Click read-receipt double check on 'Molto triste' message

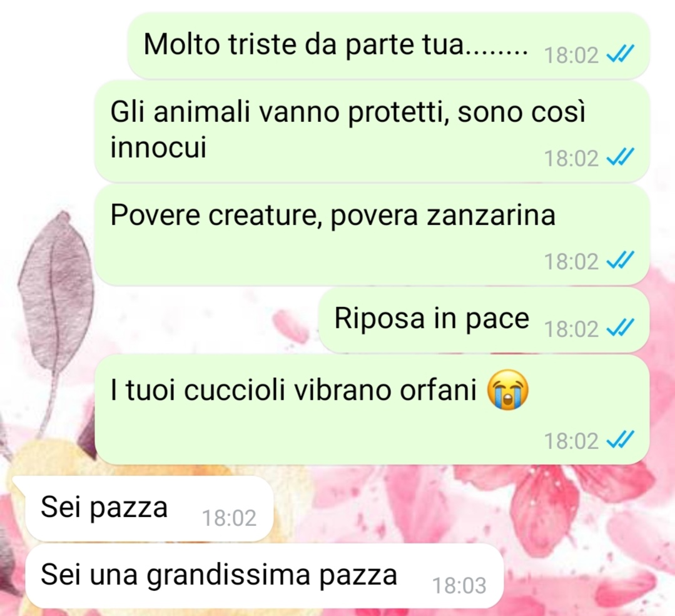point(620,54)
